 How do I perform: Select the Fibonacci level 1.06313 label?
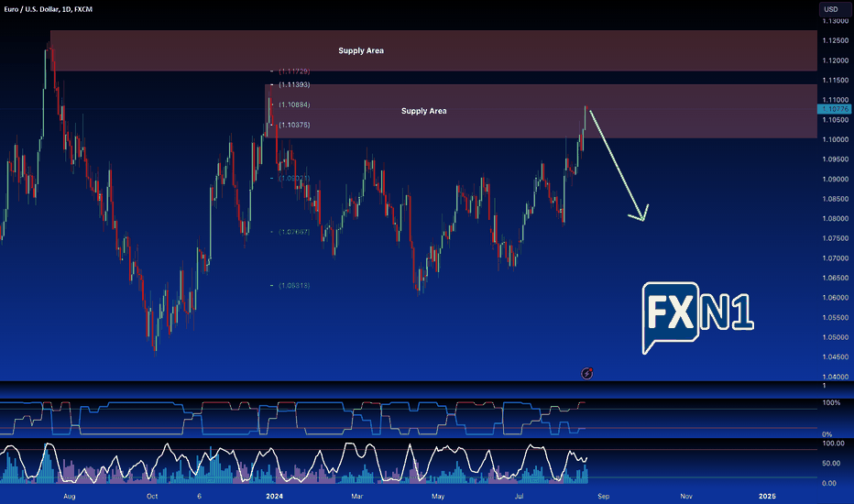coord(294,286)
